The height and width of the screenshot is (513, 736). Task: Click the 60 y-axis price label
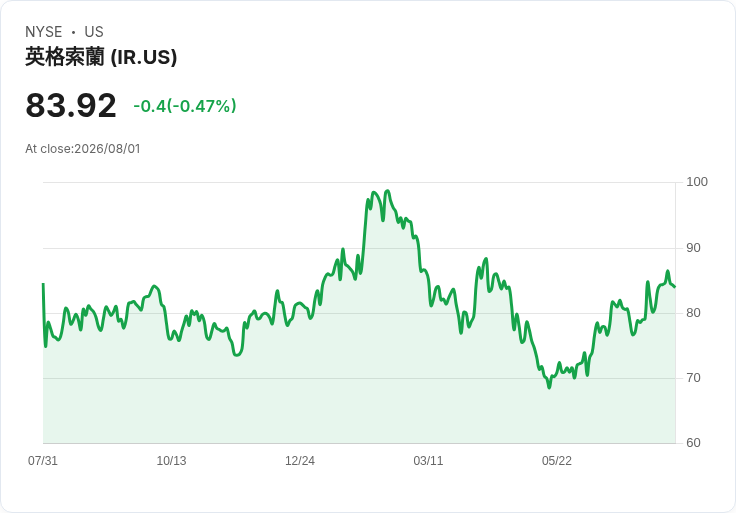coord(693,443)
